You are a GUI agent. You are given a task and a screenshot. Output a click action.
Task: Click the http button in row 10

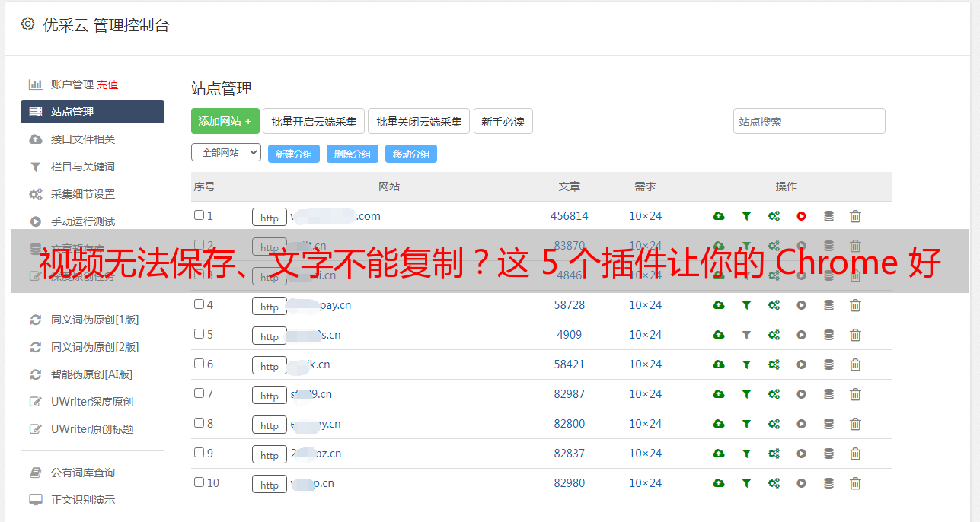tap(270, 485)
